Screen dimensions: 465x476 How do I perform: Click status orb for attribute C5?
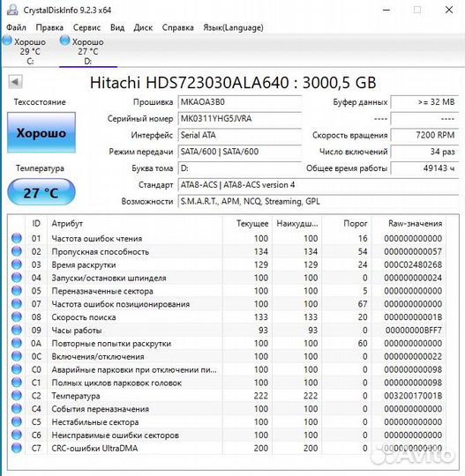click(x=17, y=421)
